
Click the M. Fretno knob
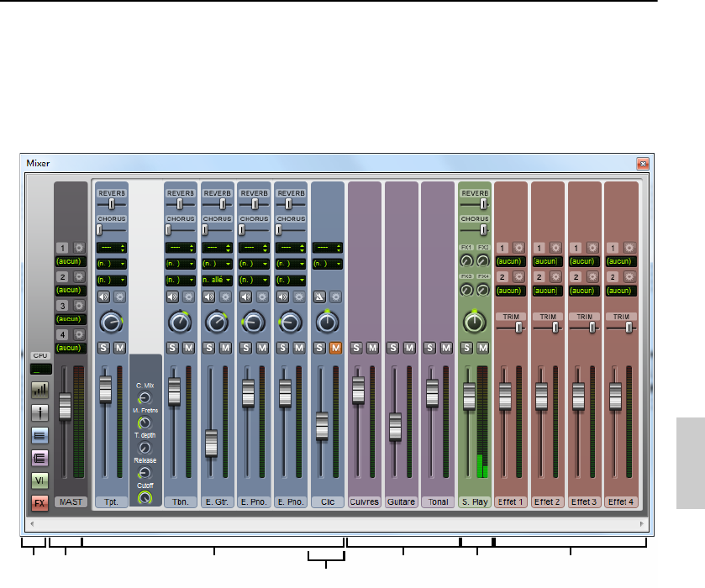pos(145,423)
